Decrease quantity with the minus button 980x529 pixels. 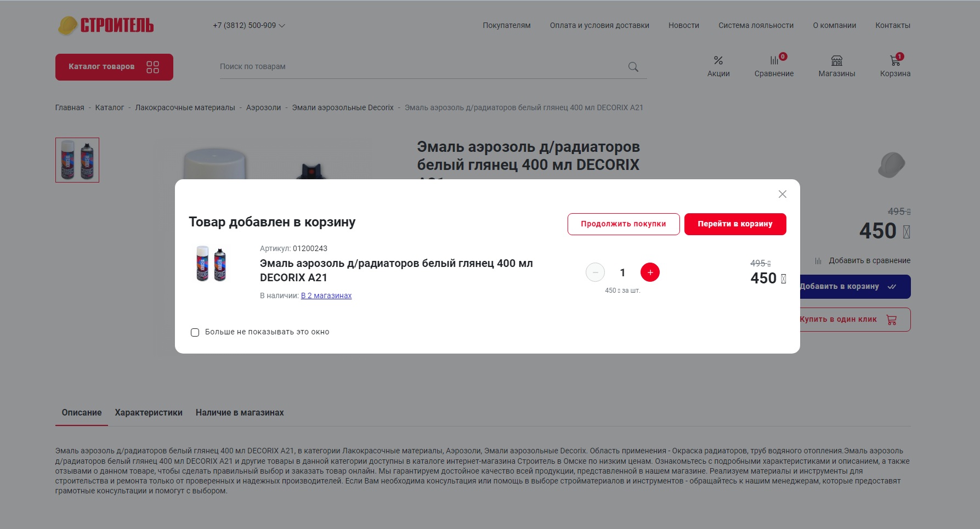(x=595, y=272)
